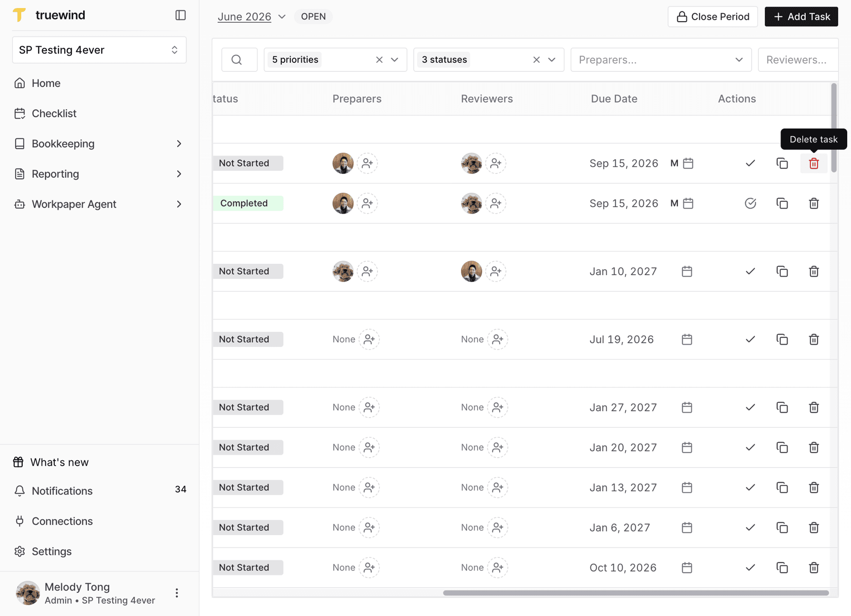This screenshot has width=851, height=616.
Task: Click the search magnifier icon
Action: (237, 60)
